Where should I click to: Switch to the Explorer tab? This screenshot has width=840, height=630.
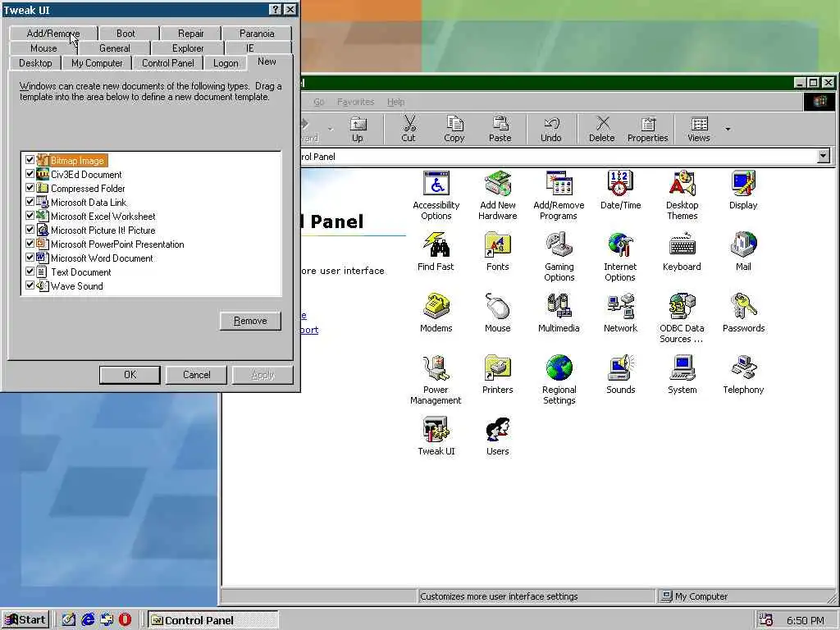pos(188,48)
